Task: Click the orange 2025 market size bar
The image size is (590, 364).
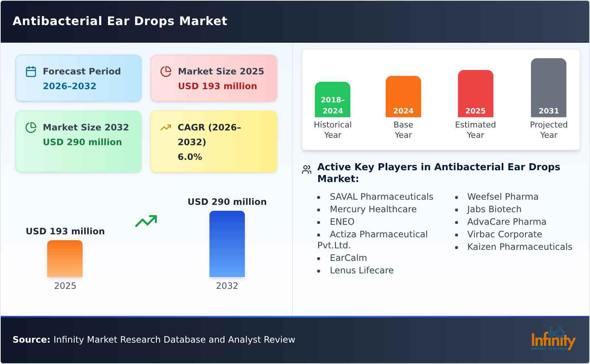Action: (65, 259)
